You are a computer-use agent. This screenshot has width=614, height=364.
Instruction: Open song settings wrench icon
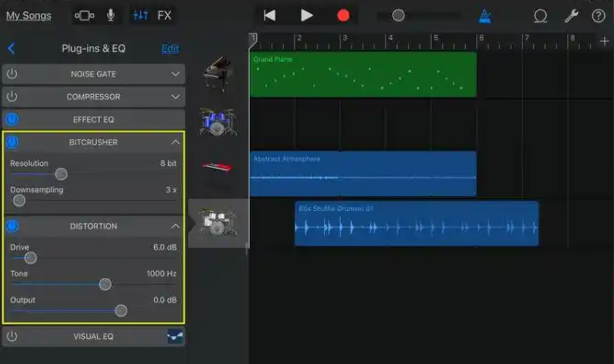(x=571, y=16)
